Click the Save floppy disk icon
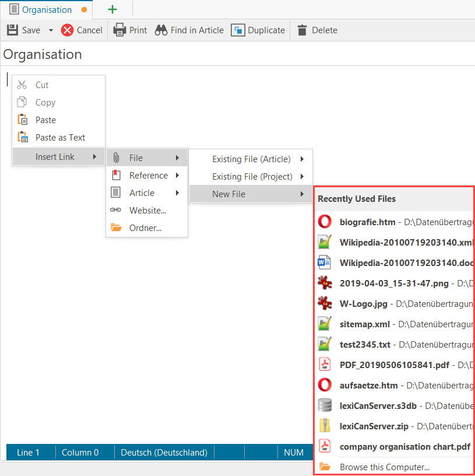The width and height of the screenshot is (475, 476). [12, 30]
